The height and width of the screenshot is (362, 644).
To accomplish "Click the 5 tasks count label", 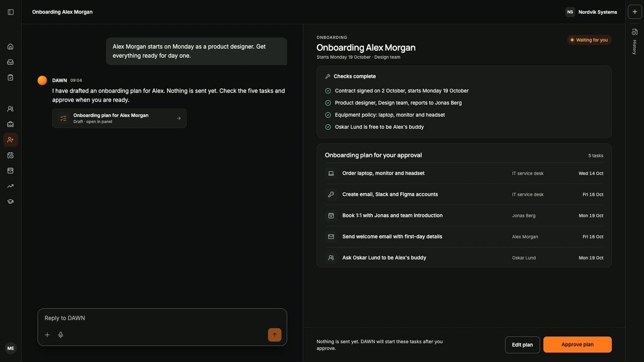I will tap(596, 156).
